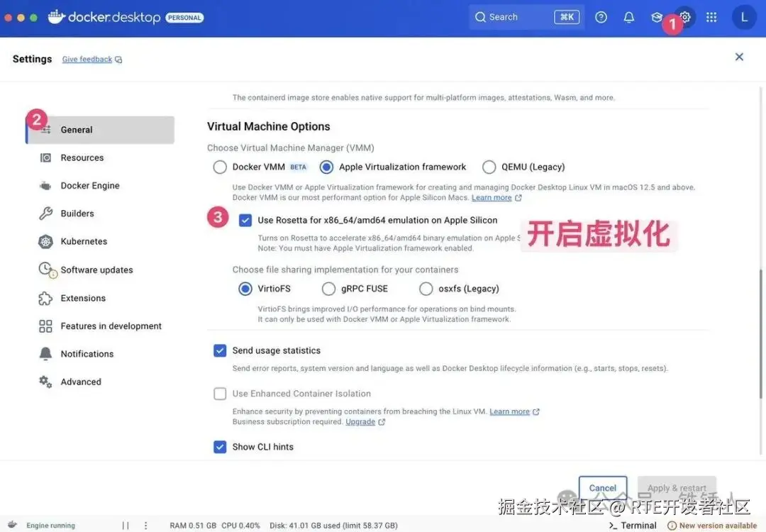The image size is (766, 532).
Task: Select the QEMU (Legacy) radio button
Action: point(489,167)
